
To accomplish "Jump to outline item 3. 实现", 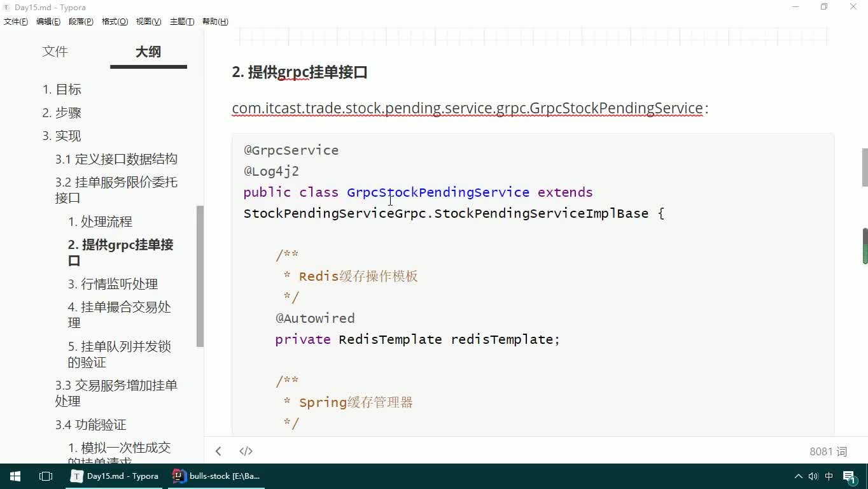I will 62,136.
